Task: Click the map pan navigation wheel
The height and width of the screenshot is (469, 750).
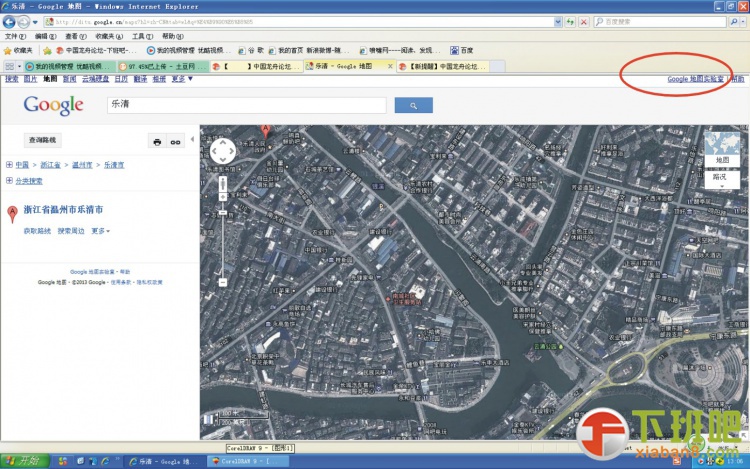Action: [x=222, y=151]
